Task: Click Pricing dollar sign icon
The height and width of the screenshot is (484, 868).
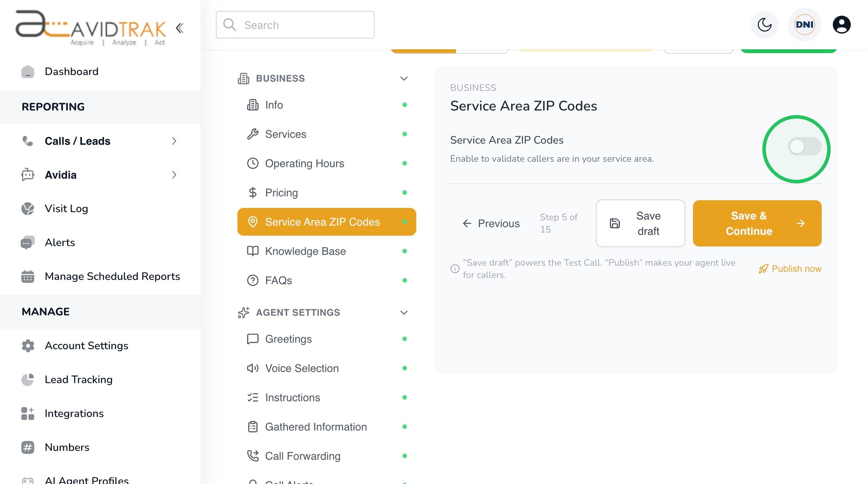Action: pos(252,193)
